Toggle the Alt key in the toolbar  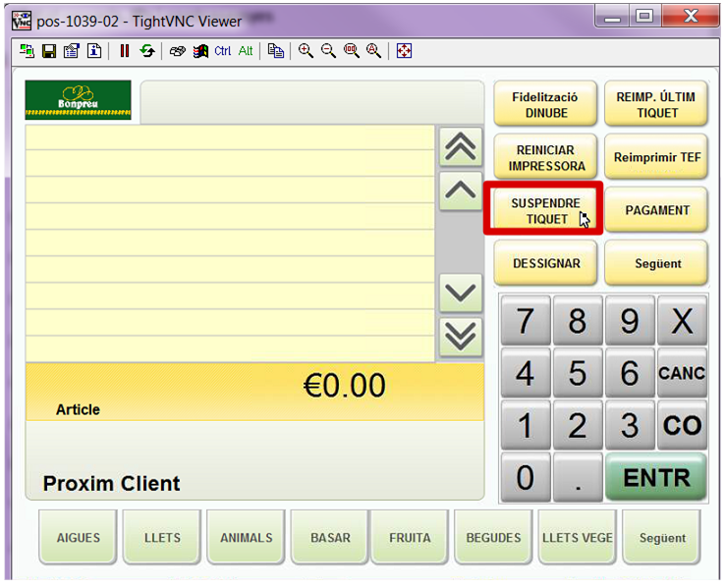tap(246, 51)
